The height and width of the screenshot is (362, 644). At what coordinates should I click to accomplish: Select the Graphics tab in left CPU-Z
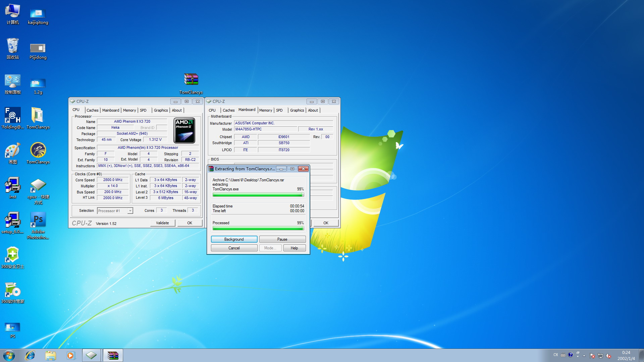[x=161, y=110]
